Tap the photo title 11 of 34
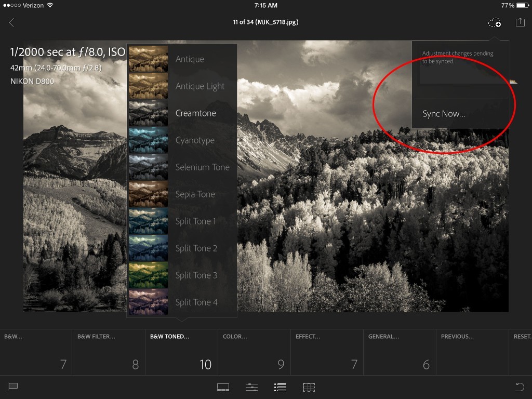This screenshot has height=399, width=532. [265, 22]
